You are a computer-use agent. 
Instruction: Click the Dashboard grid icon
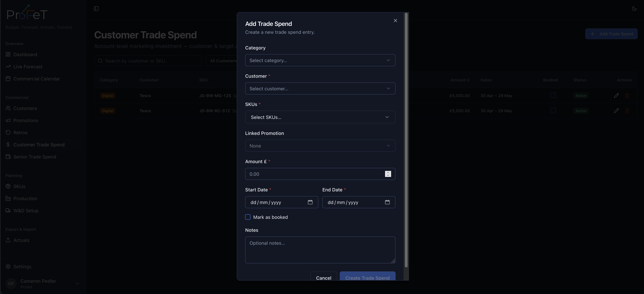pyautogui.click(x=8, y=54)
